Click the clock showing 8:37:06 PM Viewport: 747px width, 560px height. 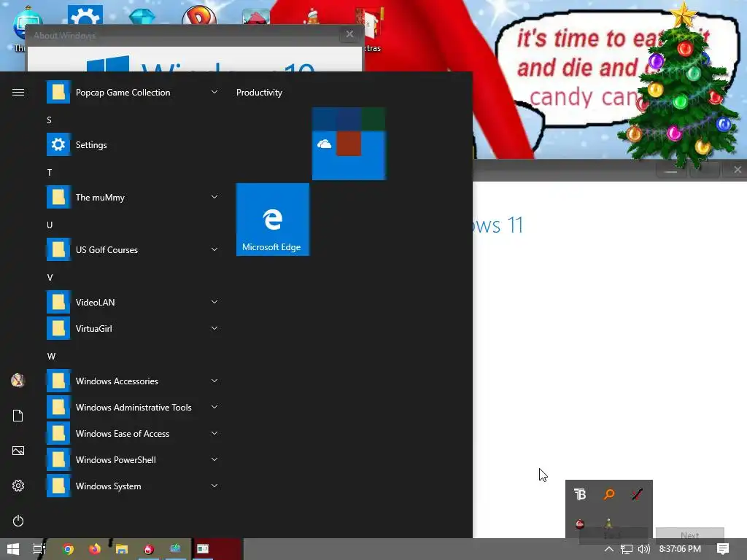pos(680,549)
